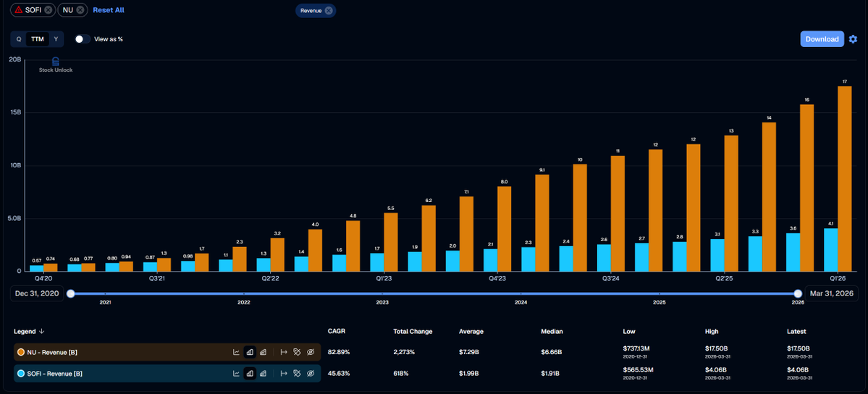Set SOFI series to line chart
Screen dimensions: 868x394
pos(237,374)
